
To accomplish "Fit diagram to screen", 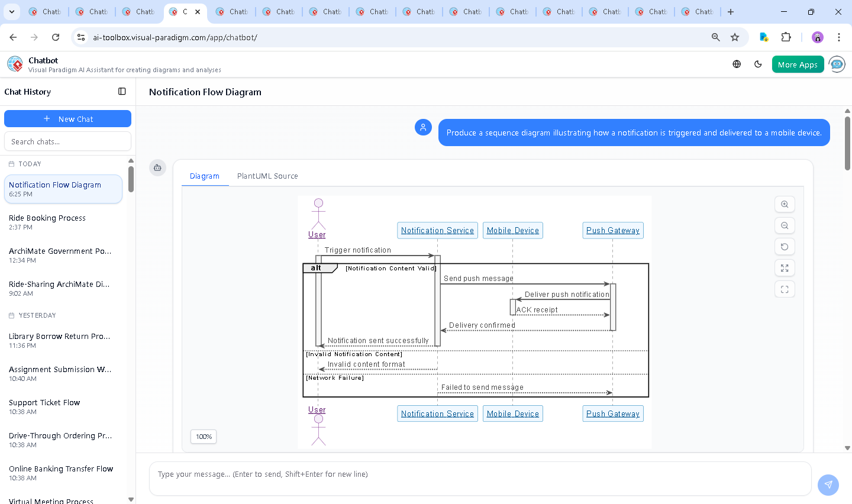I will (x=785, y=268).
